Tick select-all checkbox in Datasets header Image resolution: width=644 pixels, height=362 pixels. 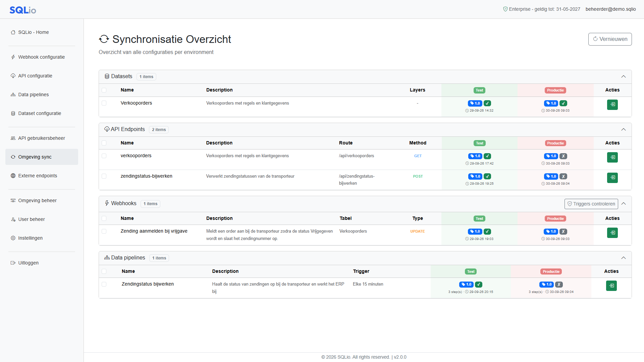[x=104, y=90]
